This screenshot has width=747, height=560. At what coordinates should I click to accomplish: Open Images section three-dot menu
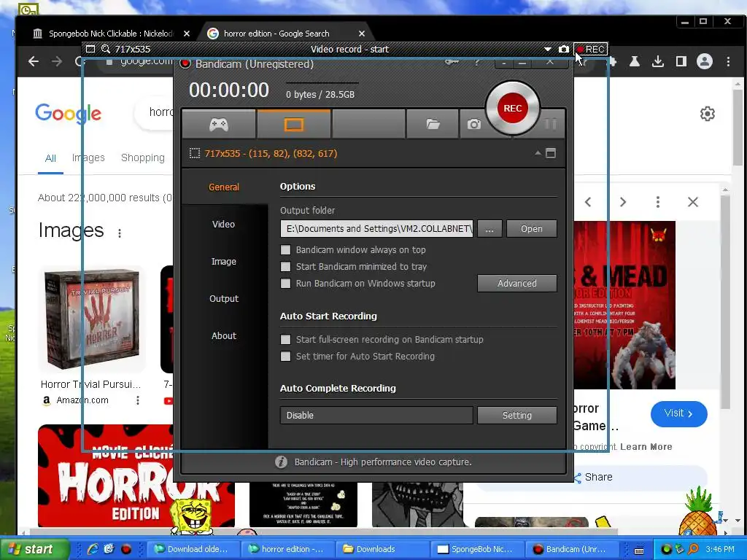tap(120, 233)
